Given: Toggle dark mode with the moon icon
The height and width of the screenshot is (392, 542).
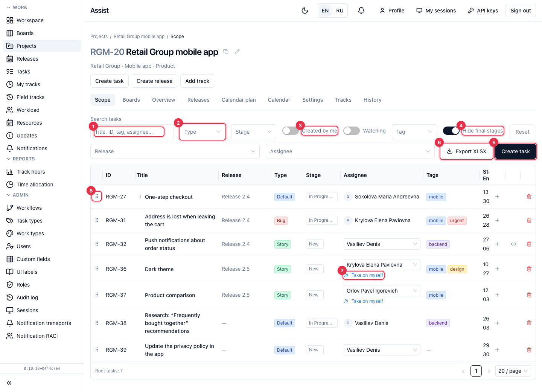Looking at the screenshot, I should [x=305, y=11].
